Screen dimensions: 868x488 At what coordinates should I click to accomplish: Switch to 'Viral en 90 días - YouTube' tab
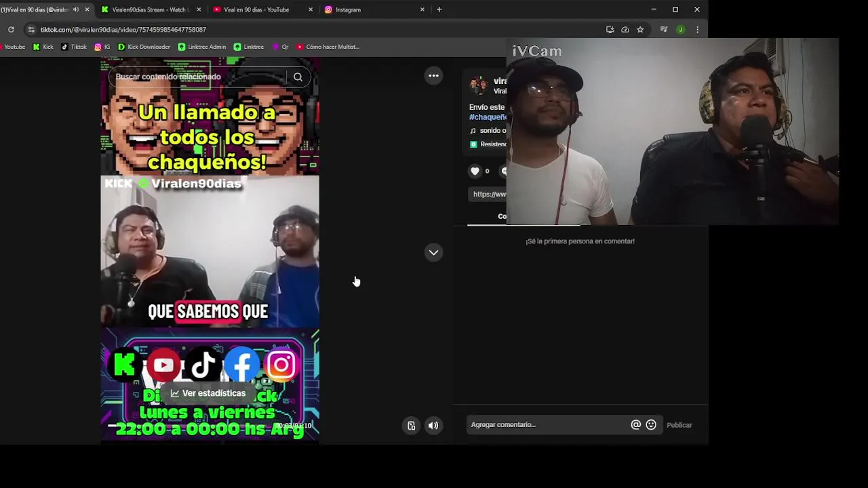(x=256, y=9)
